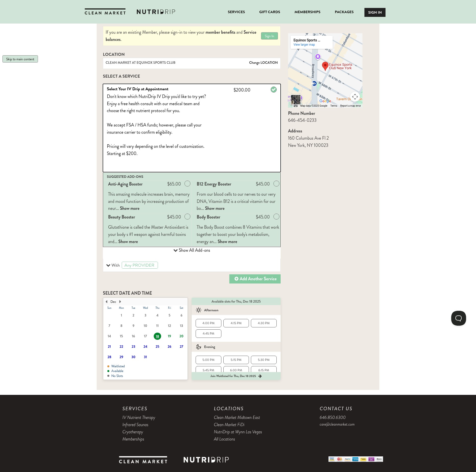Open Infrared Saunas footer link
Image resolution: width=476 pixels, height=472 pixels.
coord(135,425)
